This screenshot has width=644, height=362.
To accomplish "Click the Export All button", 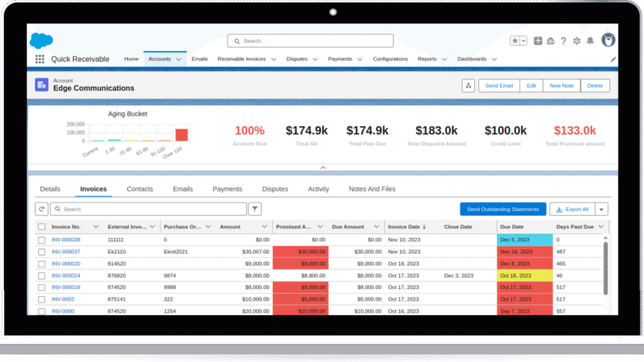I will click(x=572, y=209).
